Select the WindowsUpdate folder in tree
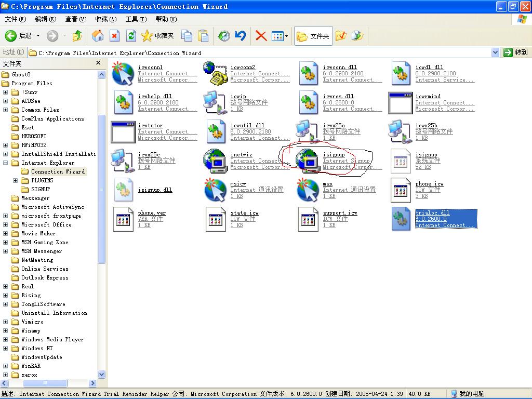The height and width of the screenshot is (399, 532). click(x=42, y=357)
